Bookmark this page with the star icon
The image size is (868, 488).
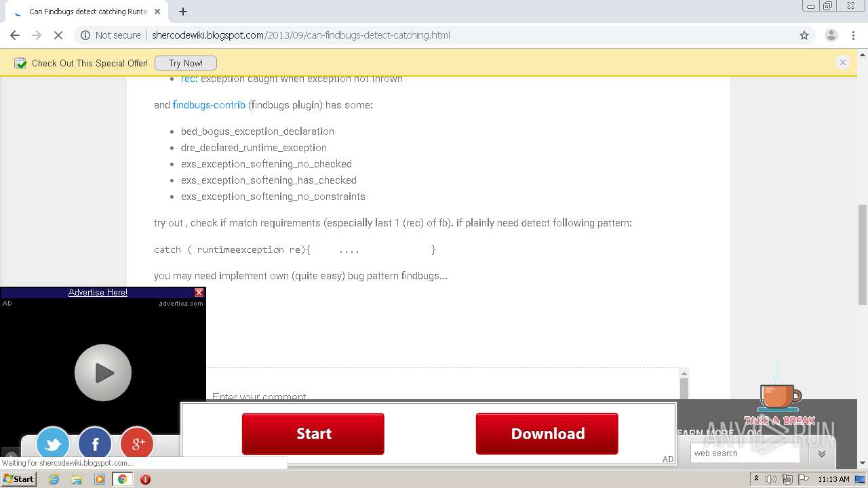pyautogui.click(x=804, y=35)
